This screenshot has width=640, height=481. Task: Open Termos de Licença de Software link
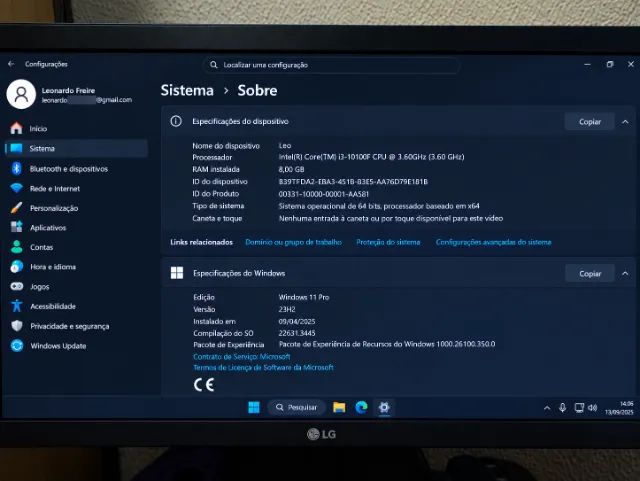[263, 367]
